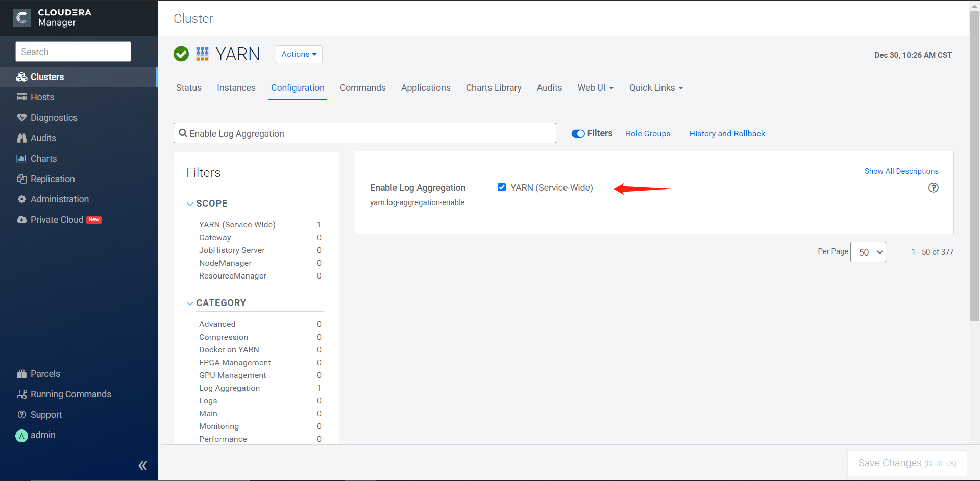The height and width of the screenshot is (481, 980).
Task: Collapse the SCOPE filter section
Action: [190, 204]
